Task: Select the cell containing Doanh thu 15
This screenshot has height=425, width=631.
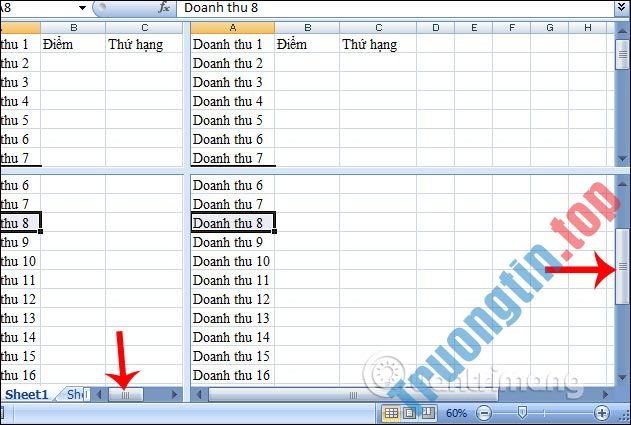Action: click(x=233, y=355)
